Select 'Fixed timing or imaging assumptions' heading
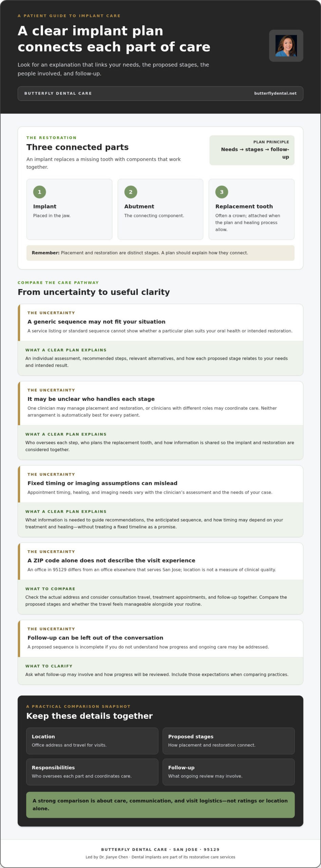This screenshot has height=868, width=321. pyautogui.click(x=102, y=483)
